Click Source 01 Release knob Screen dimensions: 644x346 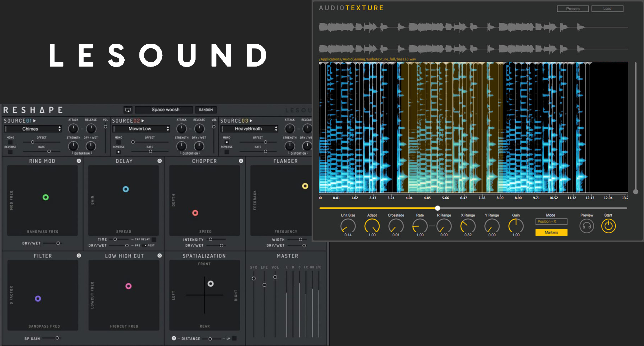(x=91, y=129)
